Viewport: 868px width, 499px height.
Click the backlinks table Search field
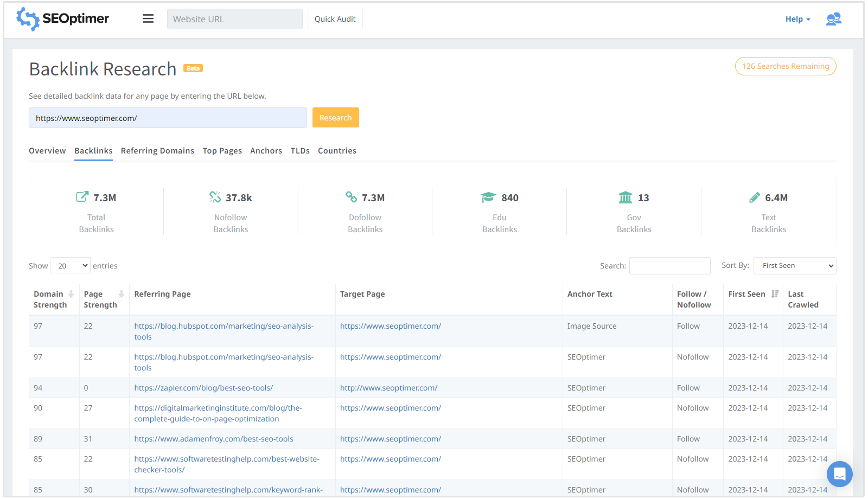669,266
